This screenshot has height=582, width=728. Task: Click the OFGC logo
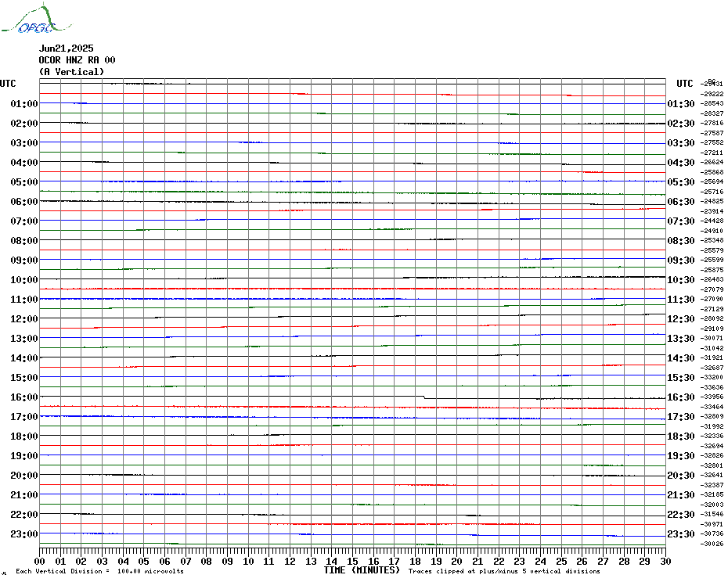pos(37,19)
